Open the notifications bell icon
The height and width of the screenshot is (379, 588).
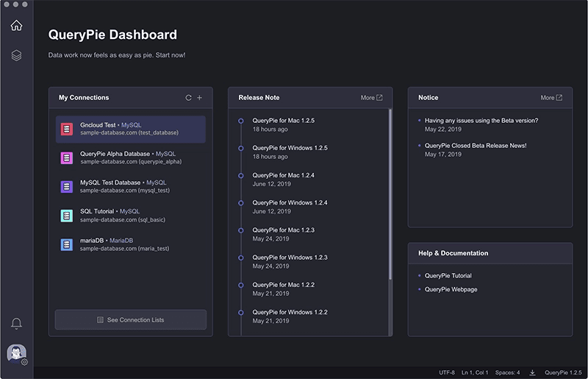(x=16, y=324)
